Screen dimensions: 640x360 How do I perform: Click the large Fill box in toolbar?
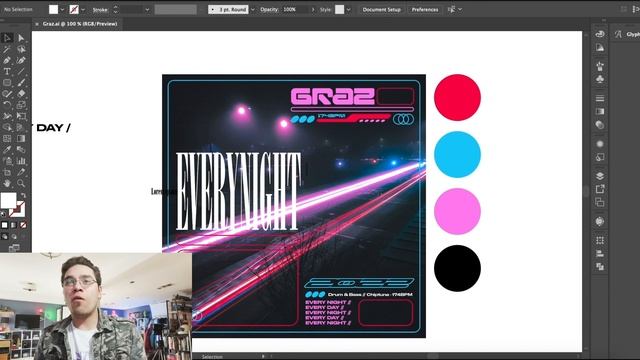(9, 200)
